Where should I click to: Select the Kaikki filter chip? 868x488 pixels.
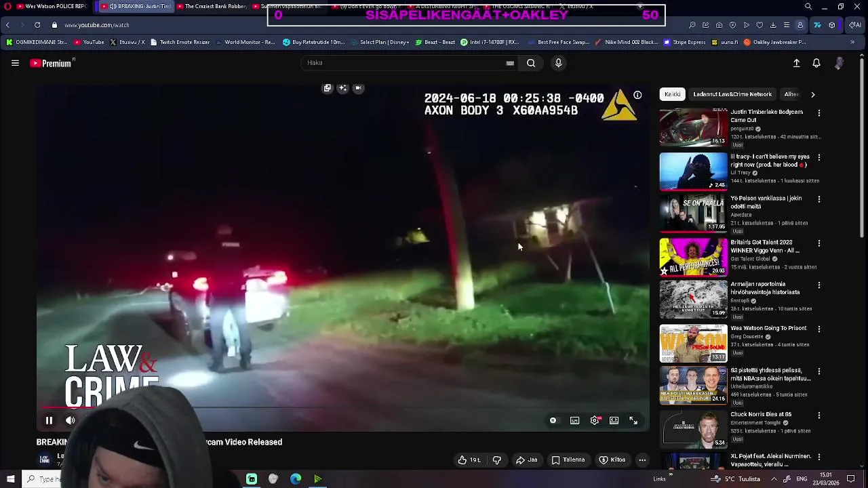click(673, 94)
